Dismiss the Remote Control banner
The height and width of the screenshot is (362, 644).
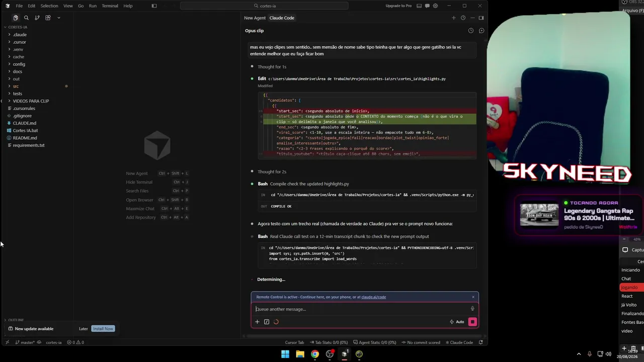[x=473, y=297]
